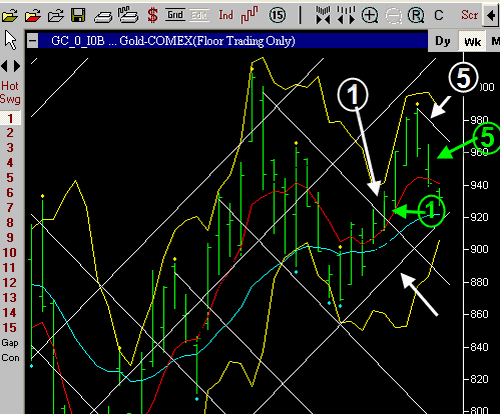Select Hot Swg level 1
This screenshot has width=500, height=414.
tap(10, 118)
